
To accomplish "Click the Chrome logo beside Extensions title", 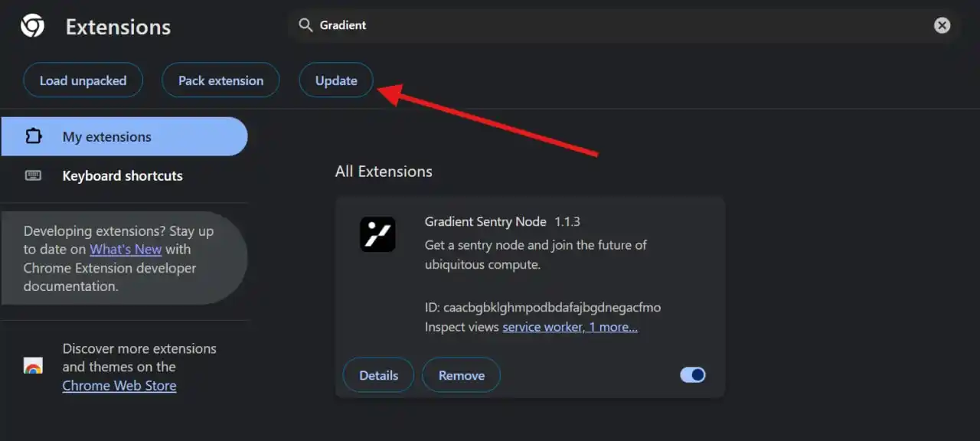I will point(32,26).
